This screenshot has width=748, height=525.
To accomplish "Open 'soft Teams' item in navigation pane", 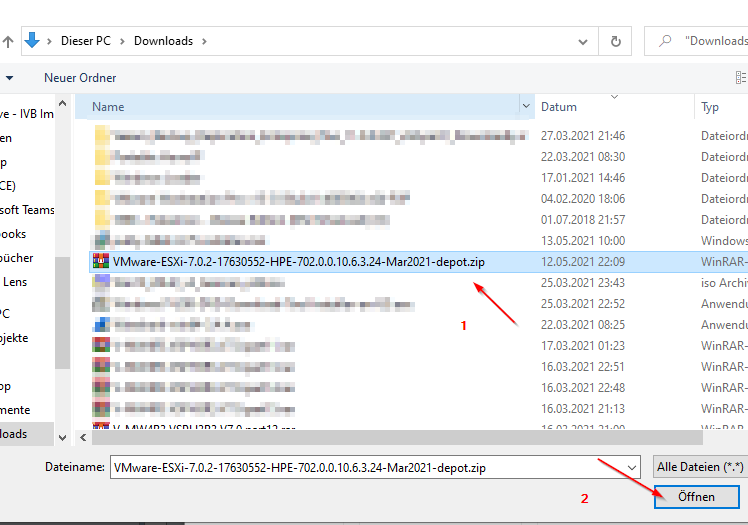I will click(27, 210).
